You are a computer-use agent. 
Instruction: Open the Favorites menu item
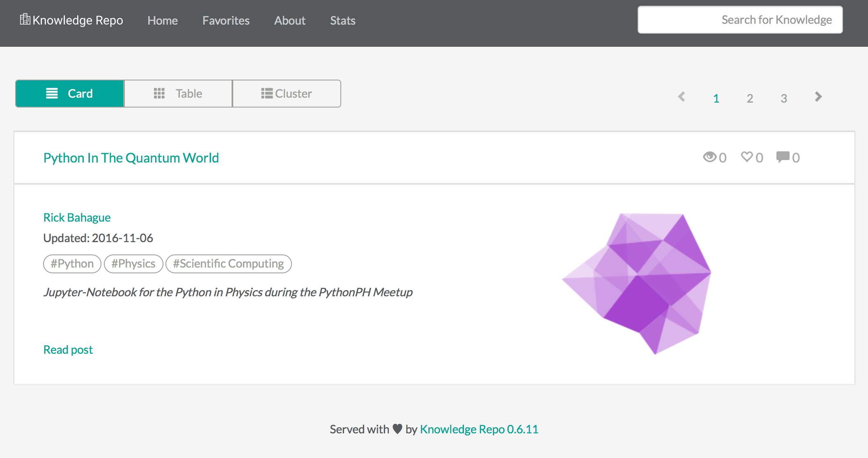pos(226,20)
